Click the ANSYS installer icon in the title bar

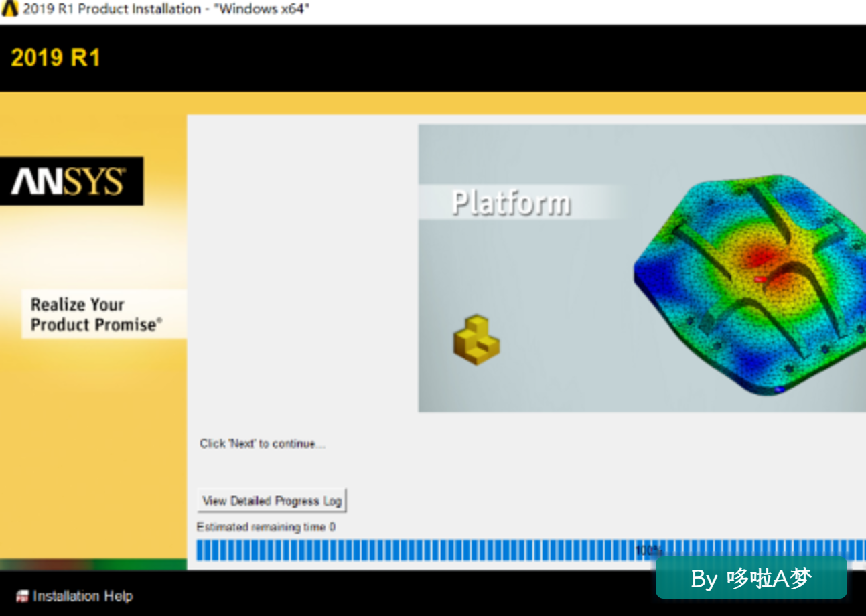tap(10, 9)
